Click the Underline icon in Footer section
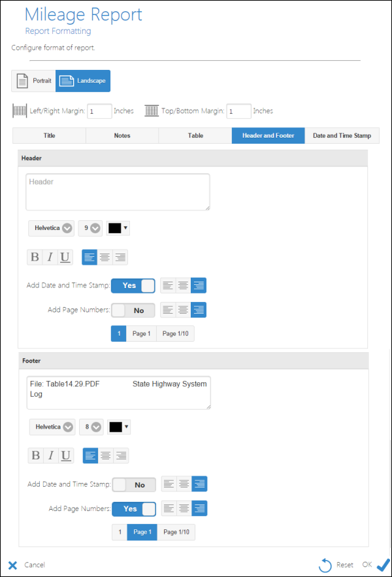 pyautogui.click(x=66, y=456)
